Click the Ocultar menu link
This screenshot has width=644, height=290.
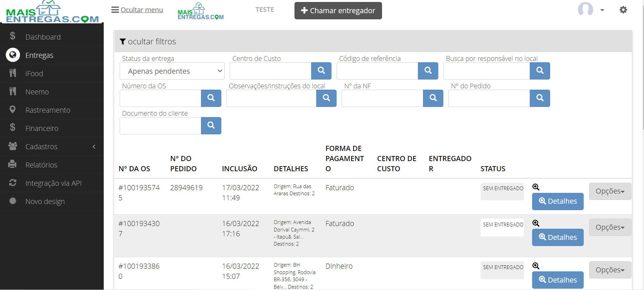pos(142,10)
